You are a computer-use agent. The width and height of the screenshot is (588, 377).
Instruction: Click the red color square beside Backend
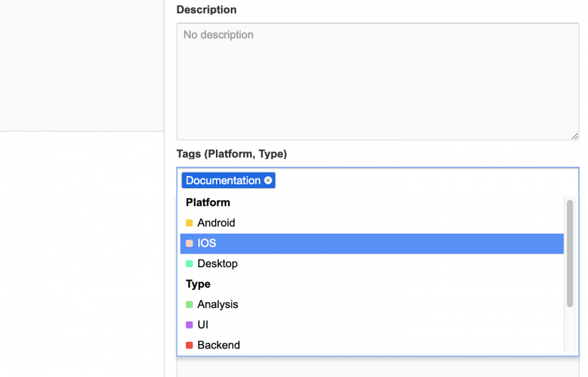190,345
